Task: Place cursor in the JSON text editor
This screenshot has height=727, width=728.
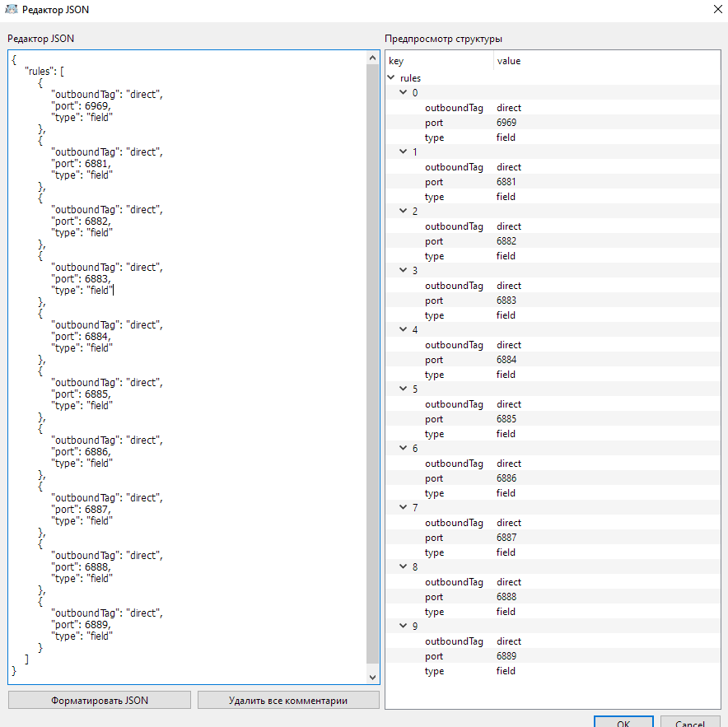Action: [188, 366]
